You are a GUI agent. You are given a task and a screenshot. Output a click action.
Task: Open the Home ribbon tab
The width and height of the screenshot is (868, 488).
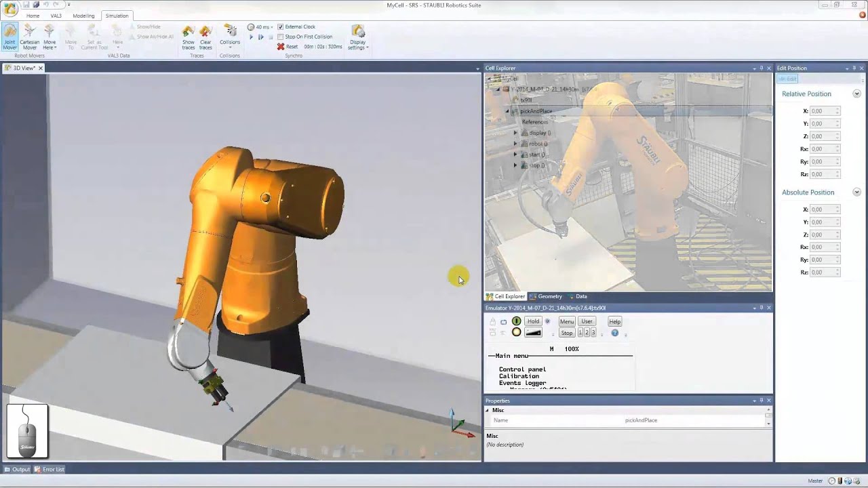[x=33, y=16]
